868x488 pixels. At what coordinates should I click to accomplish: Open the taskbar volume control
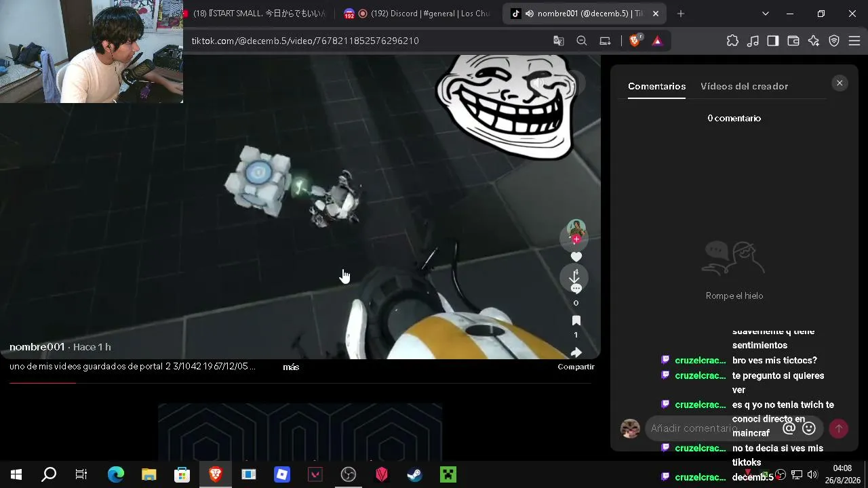pyautogui.click(x=812, y=474)
